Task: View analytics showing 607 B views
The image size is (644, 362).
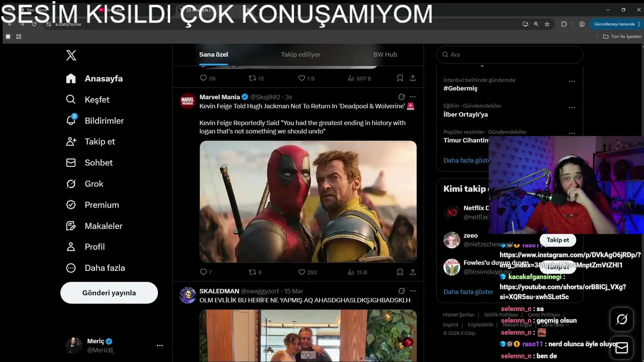Action: tap(359, 78)
